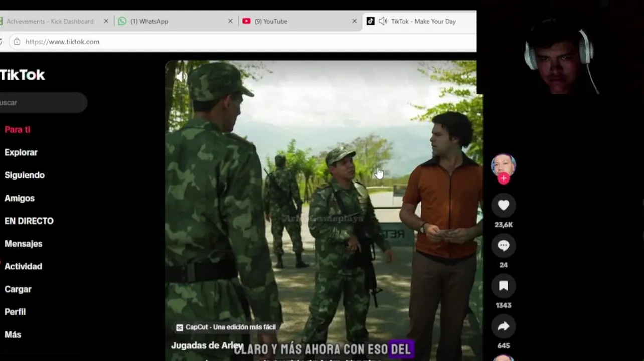Switch to the YouTube tab
This screenshot has width=644, height=361.
[299, 21]
